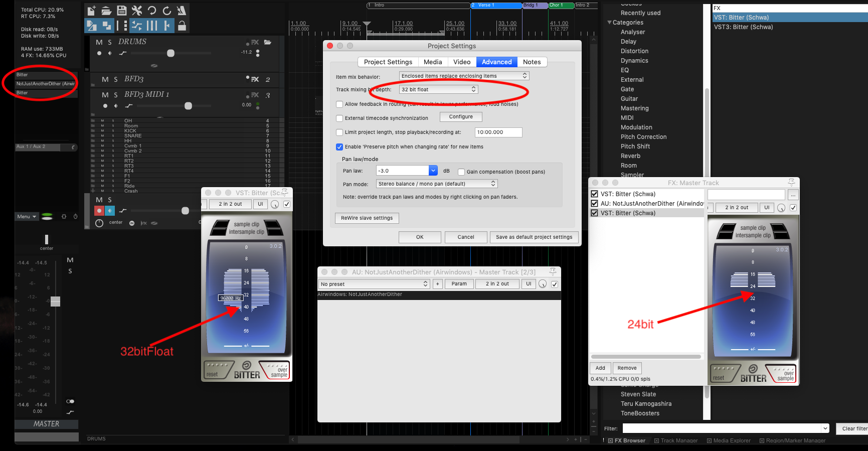The height and width of the screenshot is (451, 868).
Task: Adjust the master volume fader
Action: (x=55, y=301)
